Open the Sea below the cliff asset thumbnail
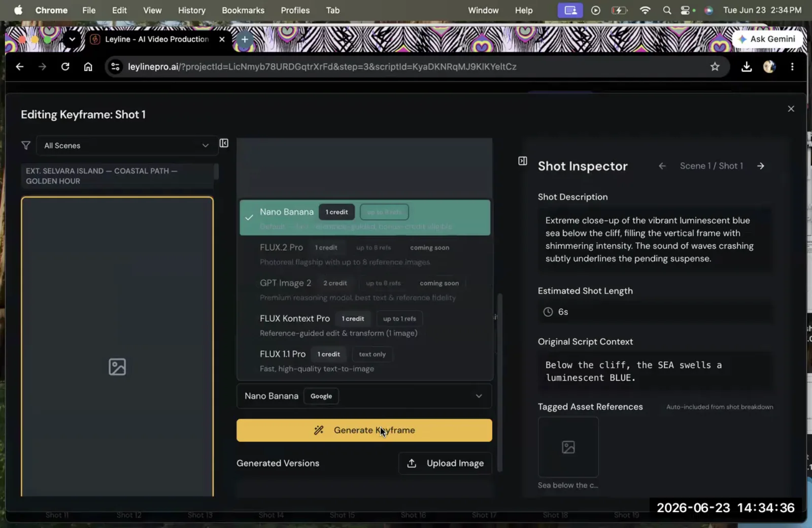The height and width of the screenshot is (528, 812). tap(568, 447)
